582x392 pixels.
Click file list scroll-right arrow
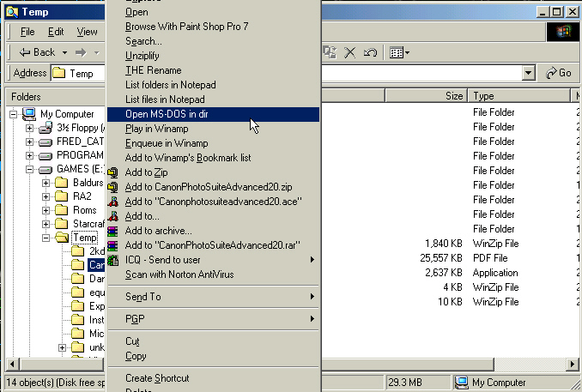click(573, 365)
